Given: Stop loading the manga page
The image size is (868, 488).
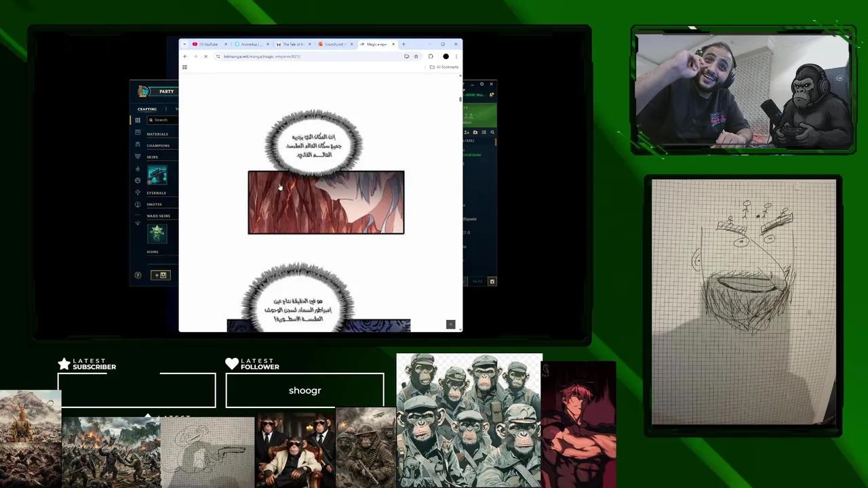Looking at the screenshot, I should [x=205, y=56].
